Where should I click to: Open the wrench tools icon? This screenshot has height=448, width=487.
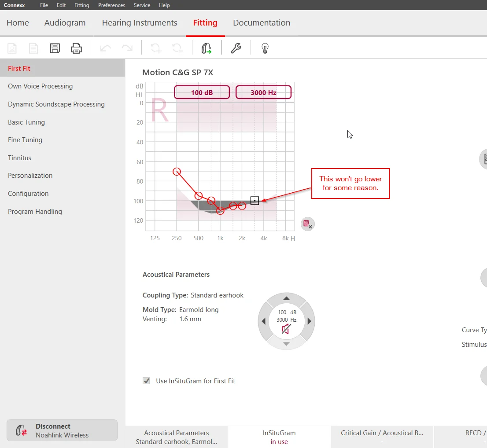(x=236, y=48)
